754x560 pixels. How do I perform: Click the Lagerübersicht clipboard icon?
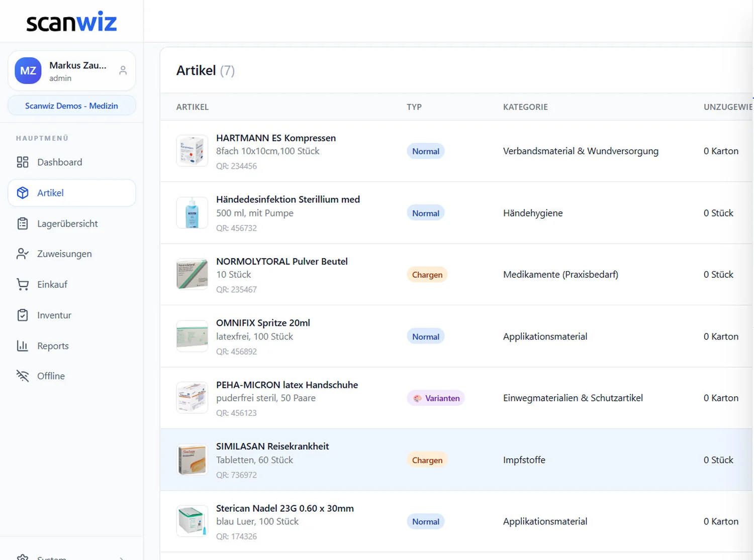pos(23,223)
